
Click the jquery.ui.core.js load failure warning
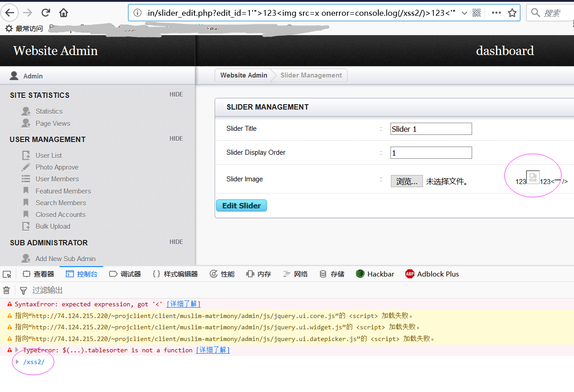(287, 315)
